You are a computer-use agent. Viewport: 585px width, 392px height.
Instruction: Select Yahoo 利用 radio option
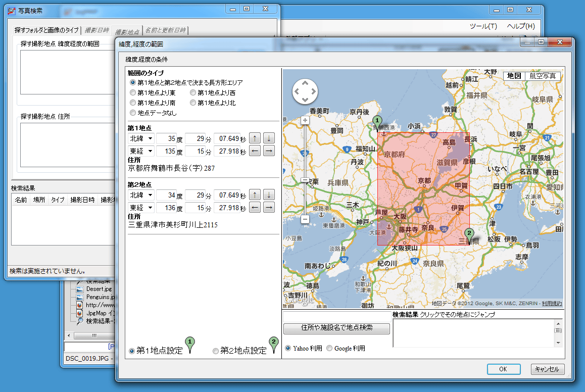pos(287,348)
